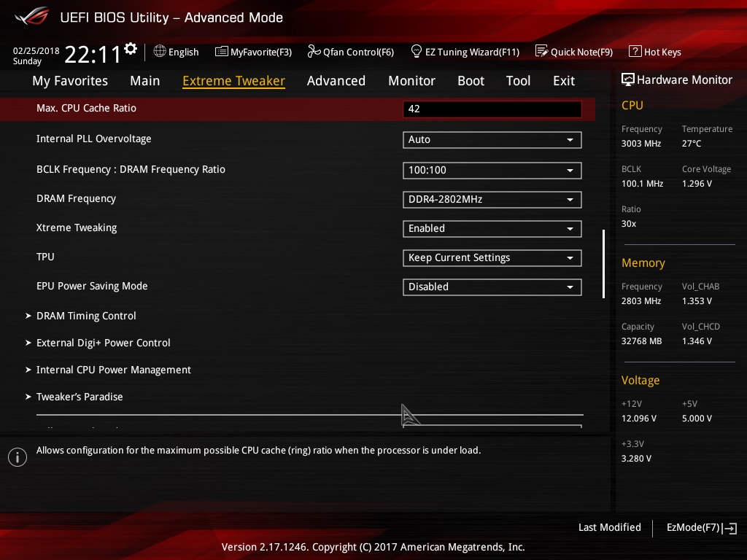
Task: Launch Qfan Control(F6)
Action: pyautogui.click(x=351, y=52)
